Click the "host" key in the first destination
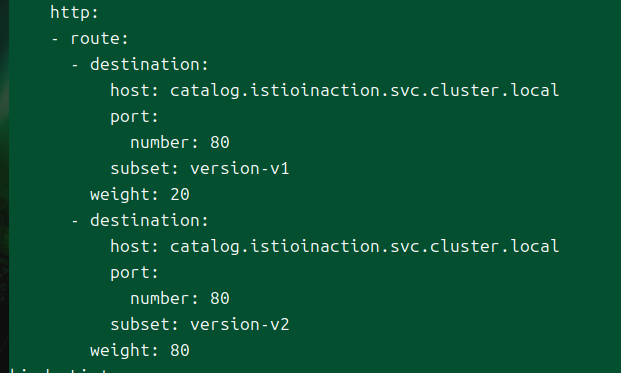This screenshot has width=621, height=373. [130, 90]
